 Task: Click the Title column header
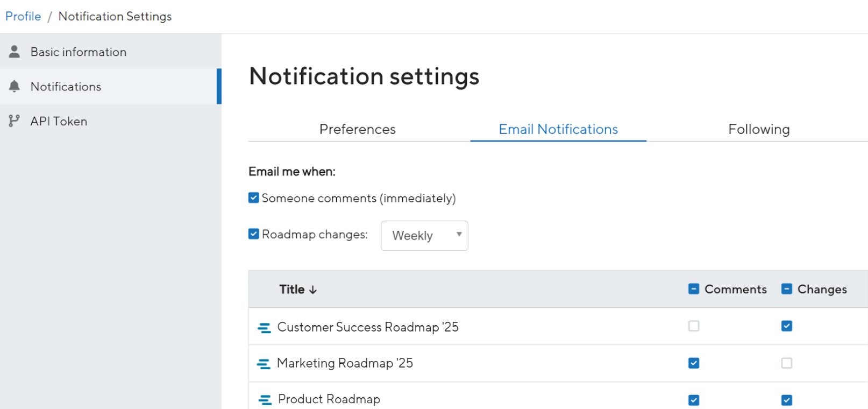(x=292, y=290)
